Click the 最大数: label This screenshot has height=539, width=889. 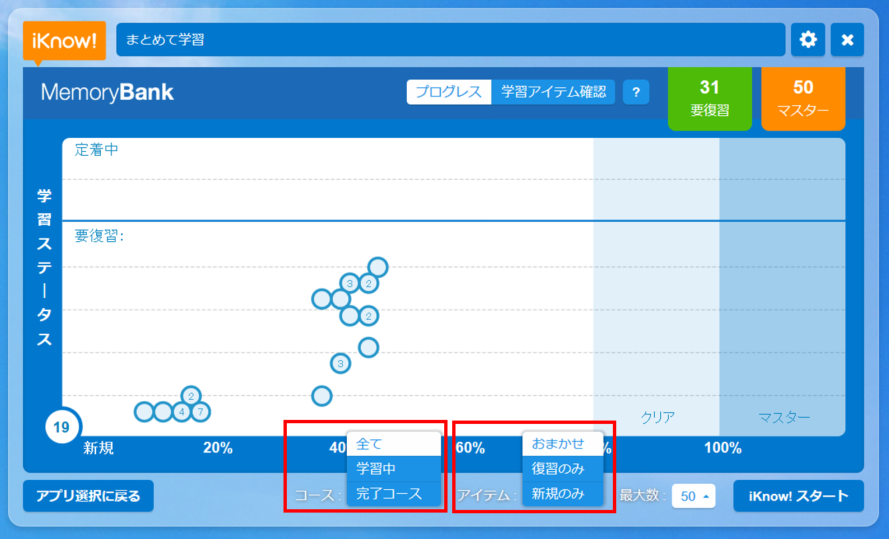[642, 495]
